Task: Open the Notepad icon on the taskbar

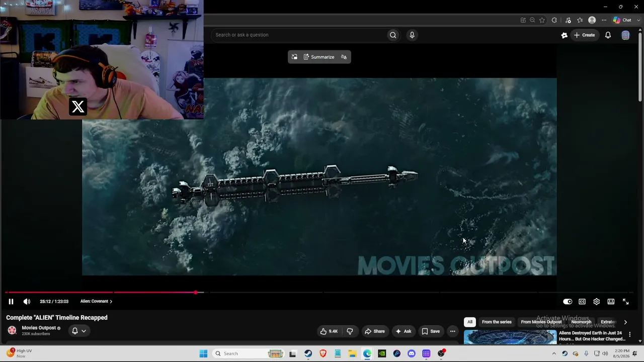Action: 338,353
